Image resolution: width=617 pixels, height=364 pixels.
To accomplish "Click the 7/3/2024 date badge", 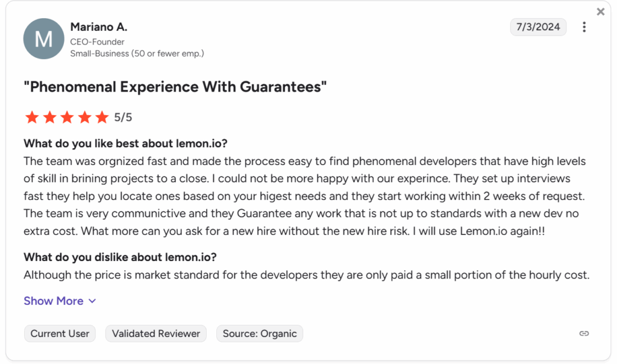I will tap(538, 27).
